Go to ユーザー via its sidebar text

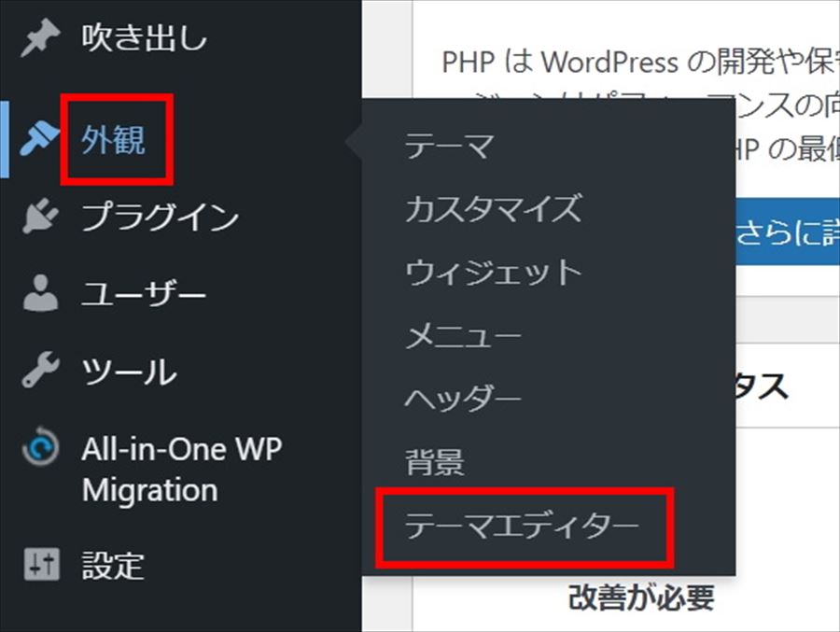(x=144, y=295)
